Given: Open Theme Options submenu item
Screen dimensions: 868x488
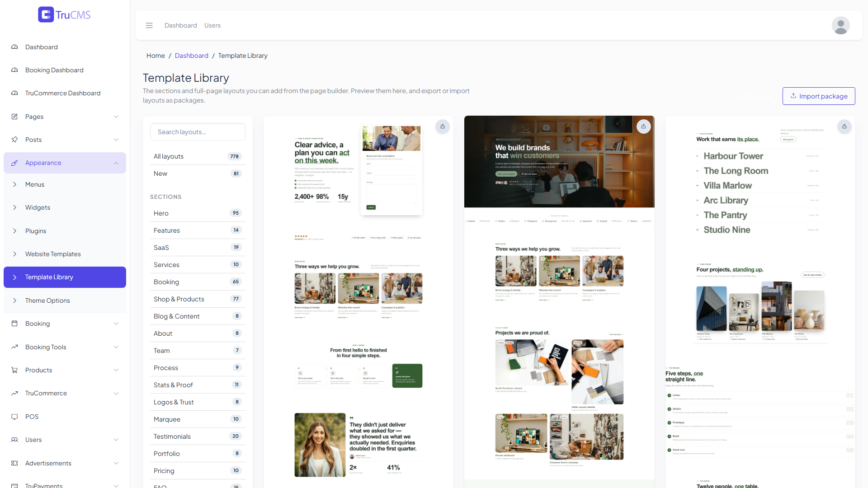Looking at the screenshot, I should coord(65,300).
